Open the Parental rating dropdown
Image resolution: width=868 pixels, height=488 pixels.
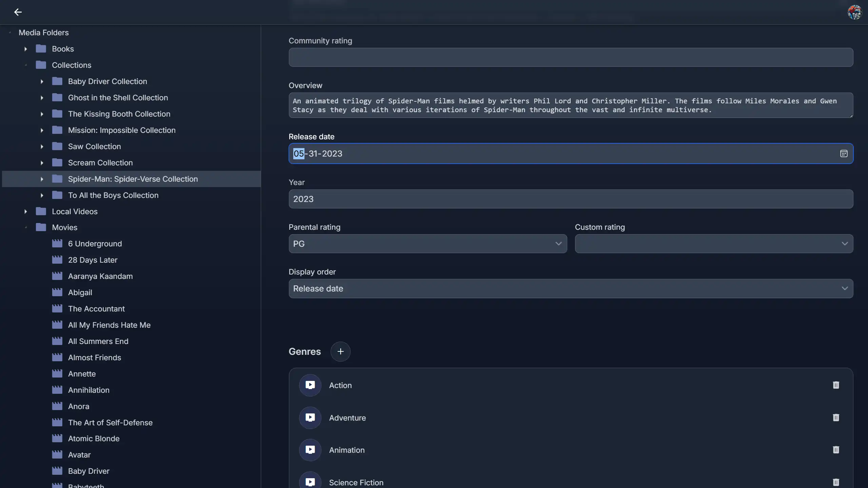(x=428, y=244)
